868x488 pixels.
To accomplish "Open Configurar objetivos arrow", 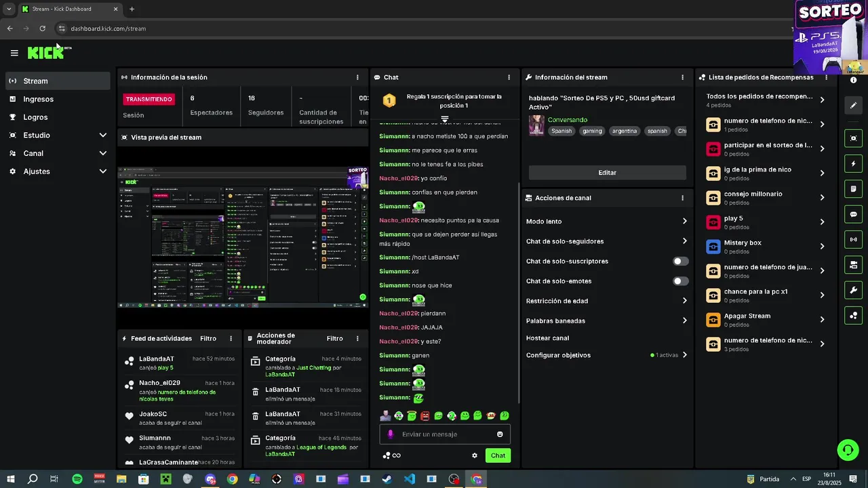I will [684, 354].
